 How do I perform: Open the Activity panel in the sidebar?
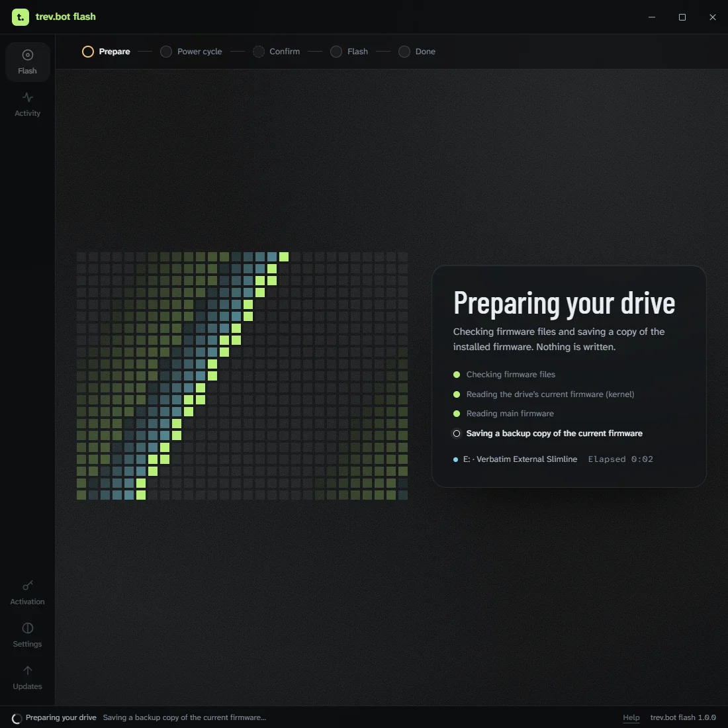pos(27,105)
